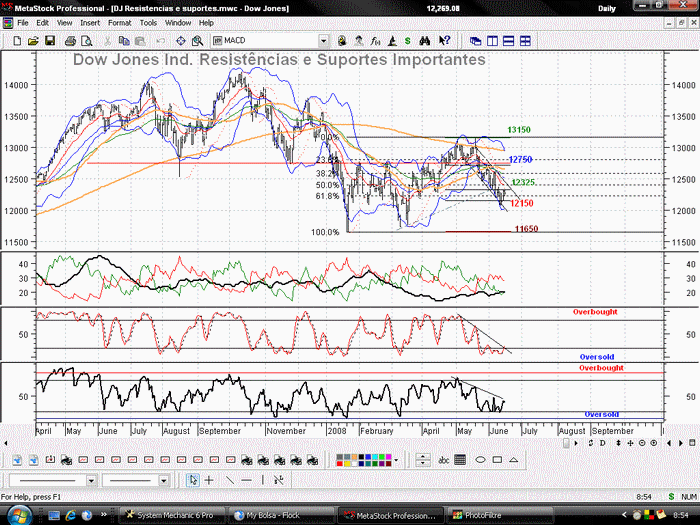Viewport: 700px width, 525px height.
Task: Switch to System Mechanic 6 Pro taskbar button
Action: point(172,516)
